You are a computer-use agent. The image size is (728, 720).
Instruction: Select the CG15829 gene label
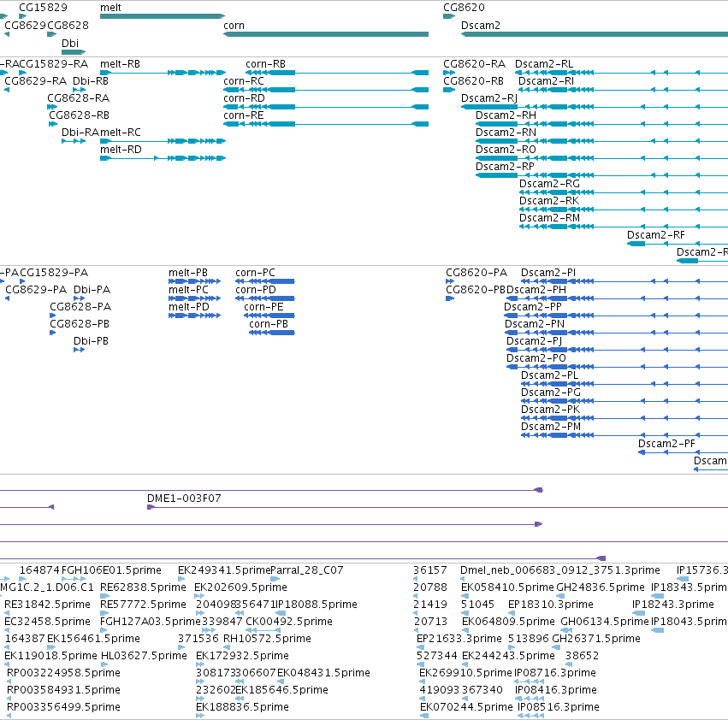click(43, 8)
